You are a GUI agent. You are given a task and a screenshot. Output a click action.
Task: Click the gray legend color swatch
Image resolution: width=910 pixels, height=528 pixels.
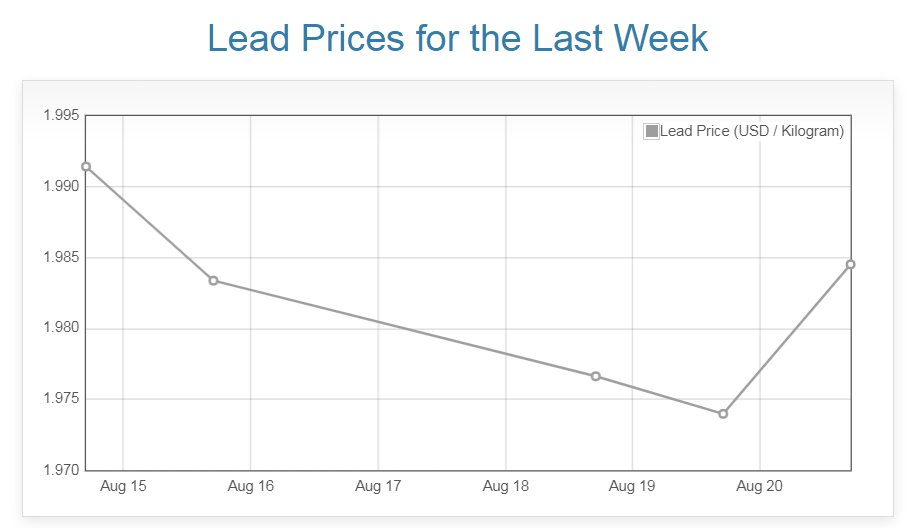[652, 131]
